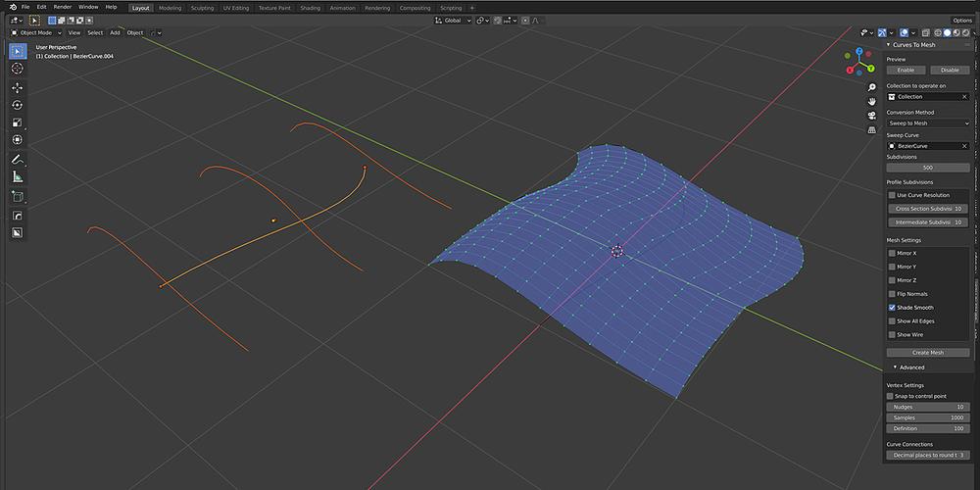Open overlays options dropdown arrow

tap(913, 32)
